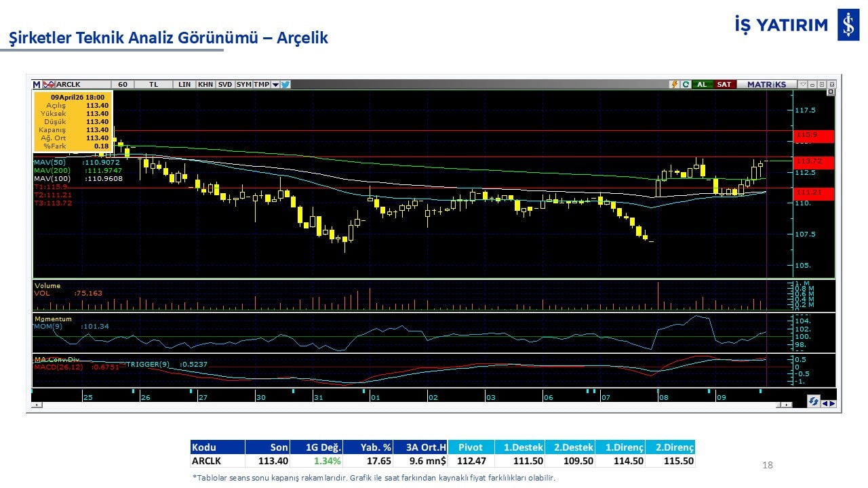Click the M menu icon in chart toolbar
The height and width of the screenshot is (488, 868).
coord(37,85)
